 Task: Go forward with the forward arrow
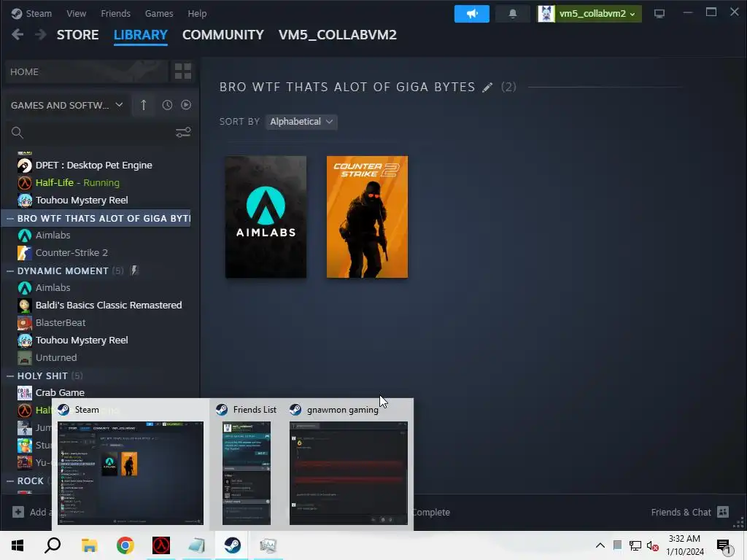point(41,35)
